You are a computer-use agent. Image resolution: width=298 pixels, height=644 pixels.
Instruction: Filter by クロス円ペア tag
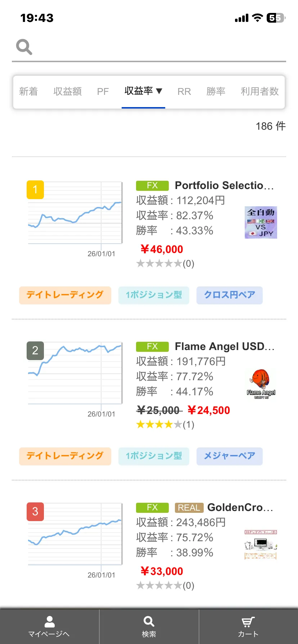click(x=229, y=295)
